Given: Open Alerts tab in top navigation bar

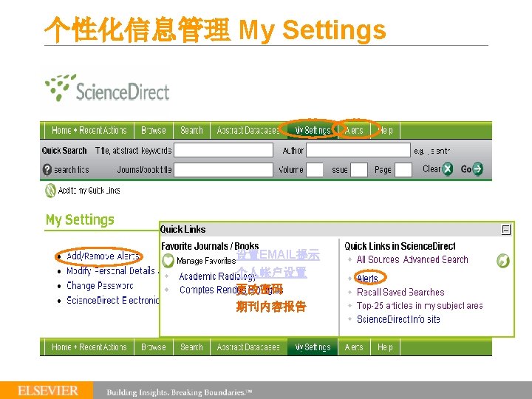Looking at the screenshot, I should (x=354, y=130).
